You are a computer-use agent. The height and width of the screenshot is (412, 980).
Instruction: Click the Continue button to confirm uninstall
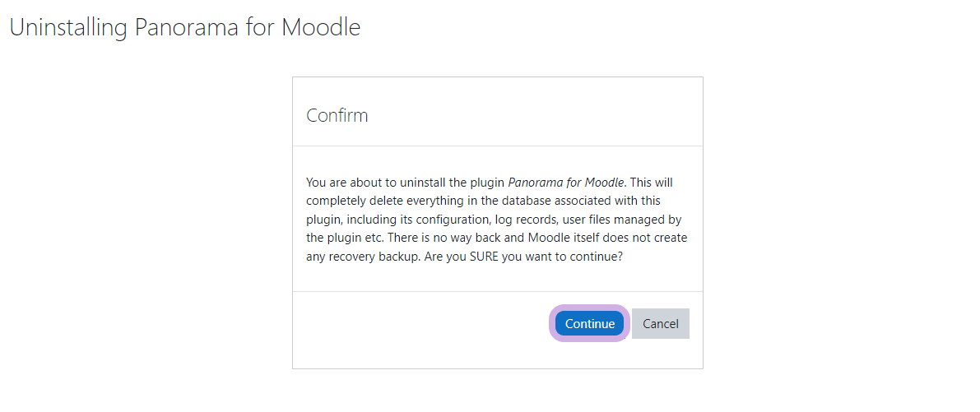(x=589, y=323)
